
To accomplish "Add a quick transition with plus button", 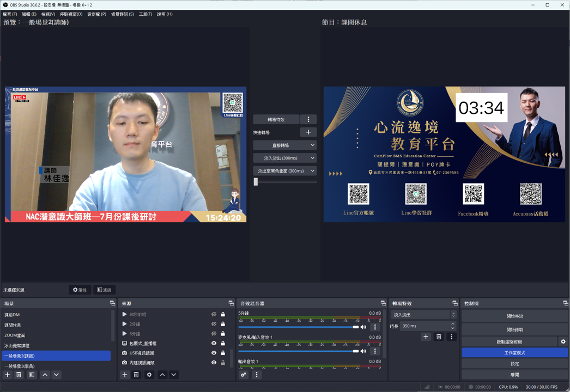I will pyautogui.click(x=308, y=132).
